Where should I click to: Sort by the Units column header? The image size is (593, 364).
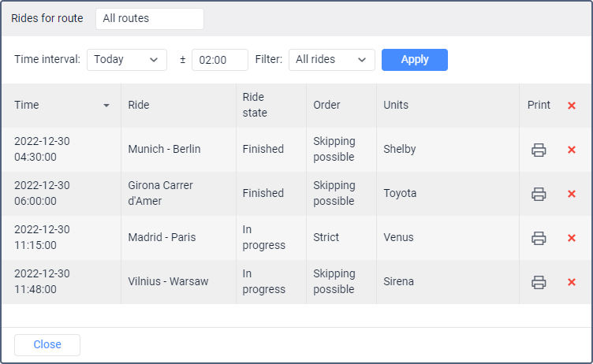click(x=396, y=106)
